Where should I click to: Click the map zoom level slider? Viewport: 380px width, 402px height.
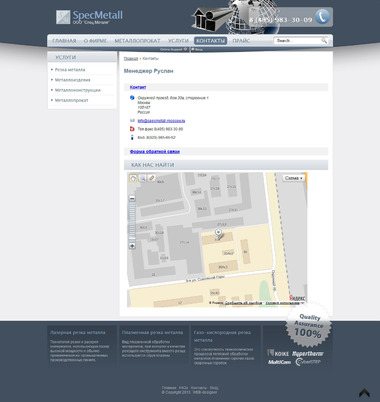click(x=132, y=222)
